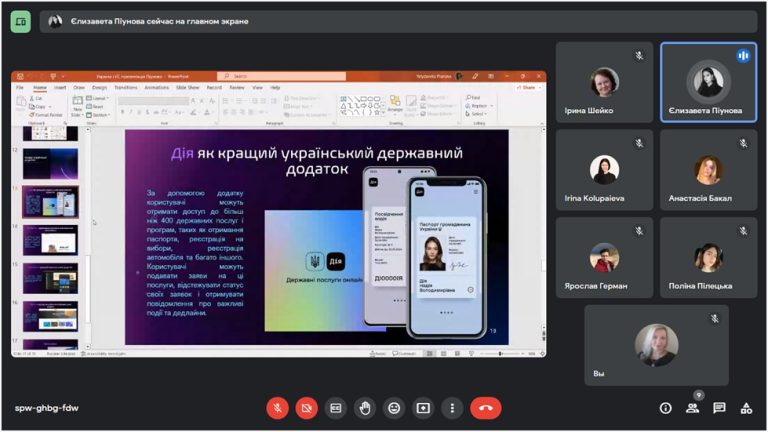
Task: Click the accessibility check status item
Action: (x=103, y=353)
